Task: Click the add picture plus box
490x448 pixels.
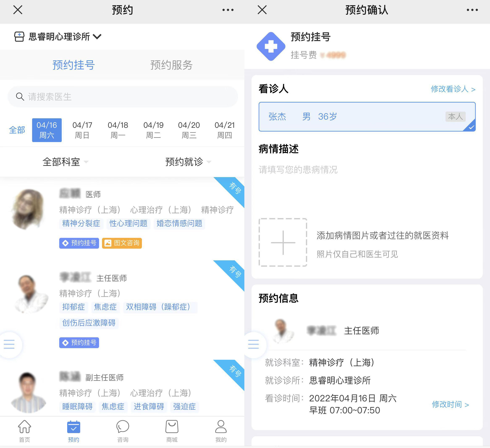Action: click(283, 242)
